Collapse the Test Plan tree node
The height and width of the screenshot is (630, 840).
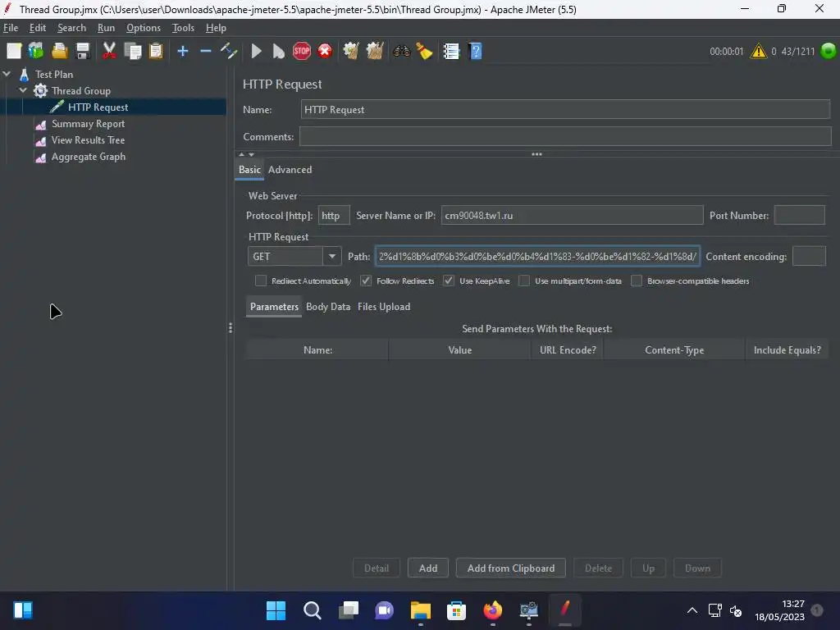(7, 75)
